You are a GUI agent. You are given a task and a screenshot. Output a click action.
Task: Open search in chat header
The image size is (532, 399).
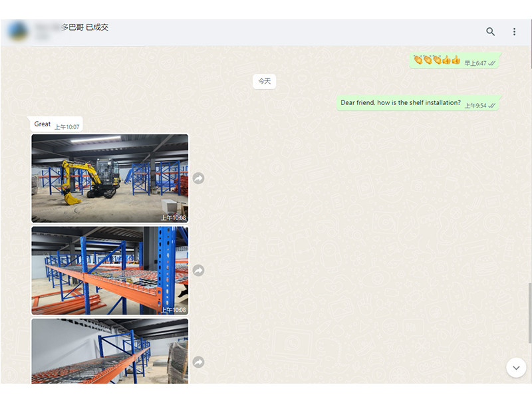pyautogui.click(x=490, y=31)
